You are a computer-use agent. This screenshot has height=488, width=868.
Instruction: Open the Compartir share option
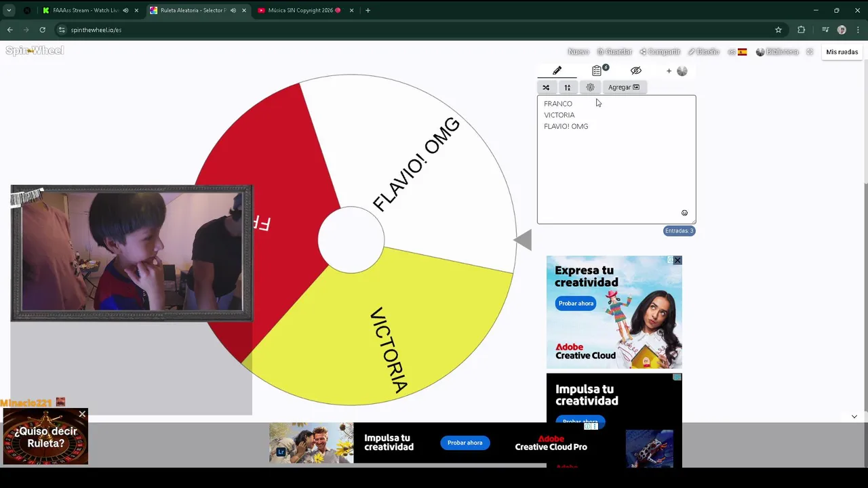660,52
